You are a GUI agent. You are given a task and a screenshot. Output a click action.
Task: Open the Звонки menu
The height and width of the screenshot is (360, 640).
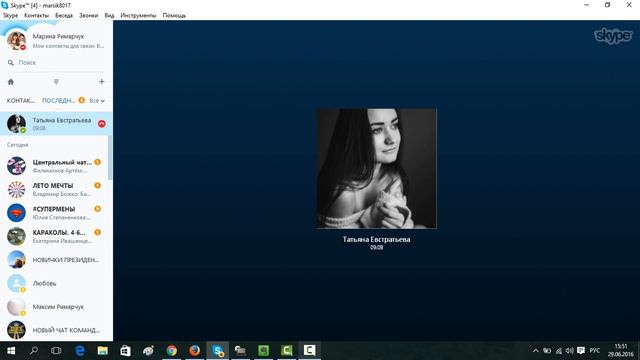[89, 15]
